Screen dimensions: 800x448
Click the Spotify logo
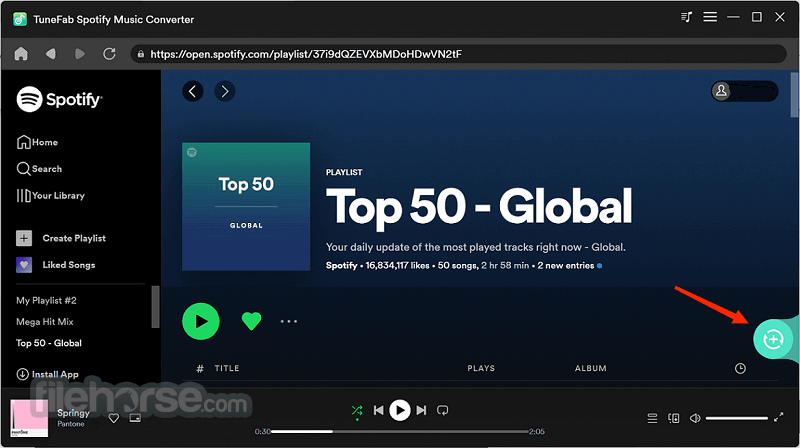59,98
